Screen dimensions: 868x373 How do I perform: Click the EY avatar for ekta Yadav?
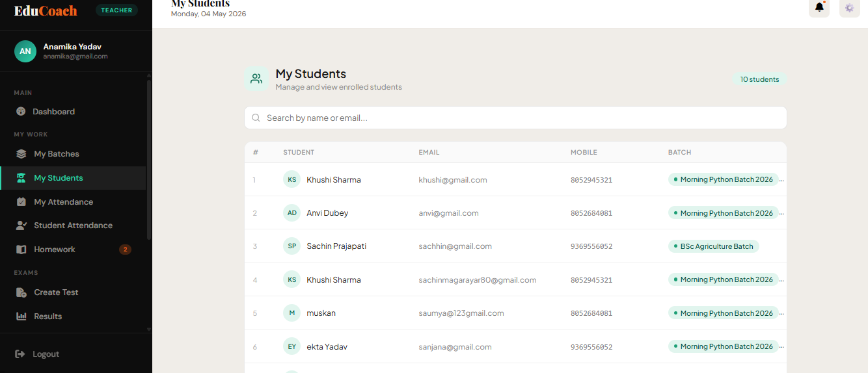click(x=292, y=347)
